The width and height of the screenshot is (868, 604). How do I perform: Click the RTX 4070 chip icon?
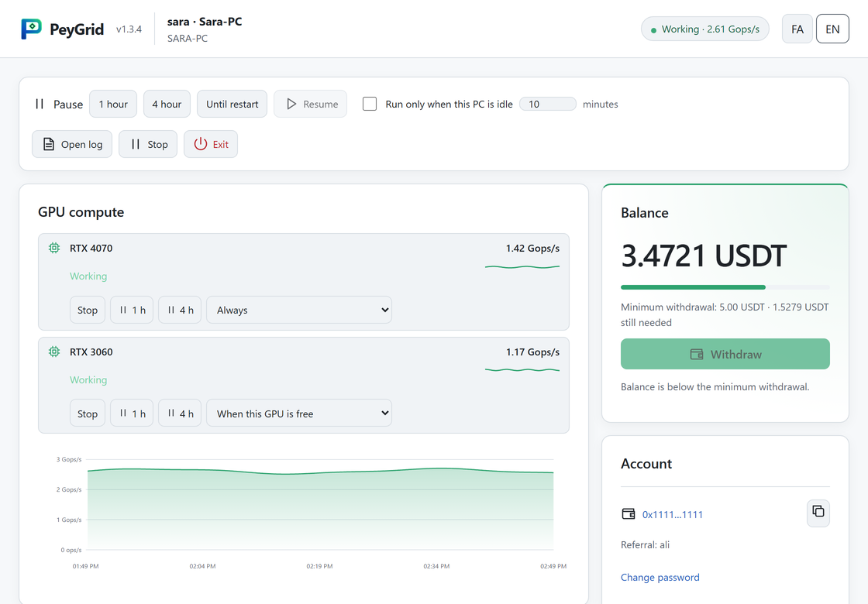54,249
